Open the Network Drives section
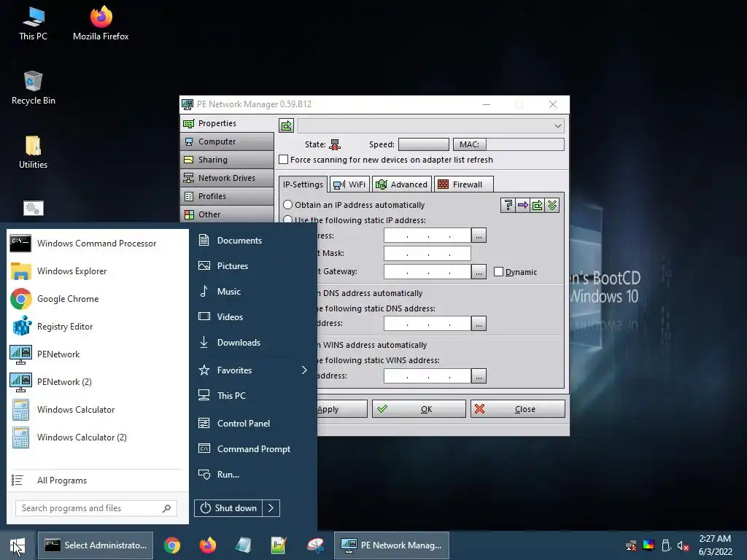Screen dimensions: 747x560 coord(228,178)
